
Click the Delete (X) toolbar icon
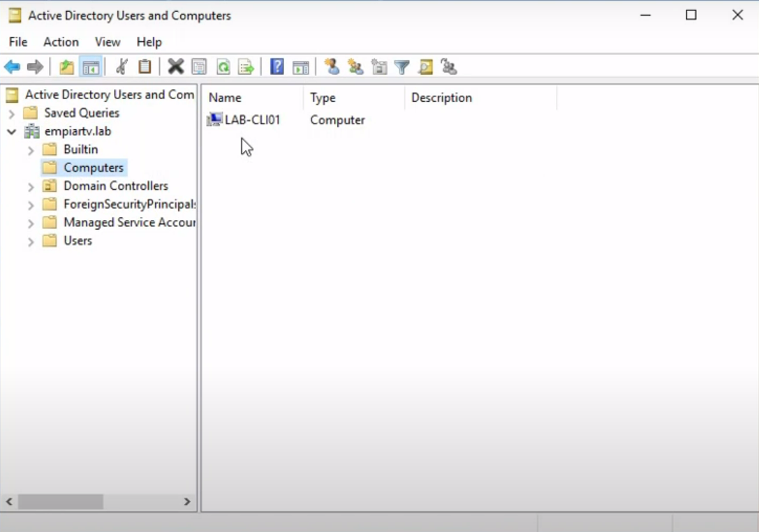pos(175,66)
